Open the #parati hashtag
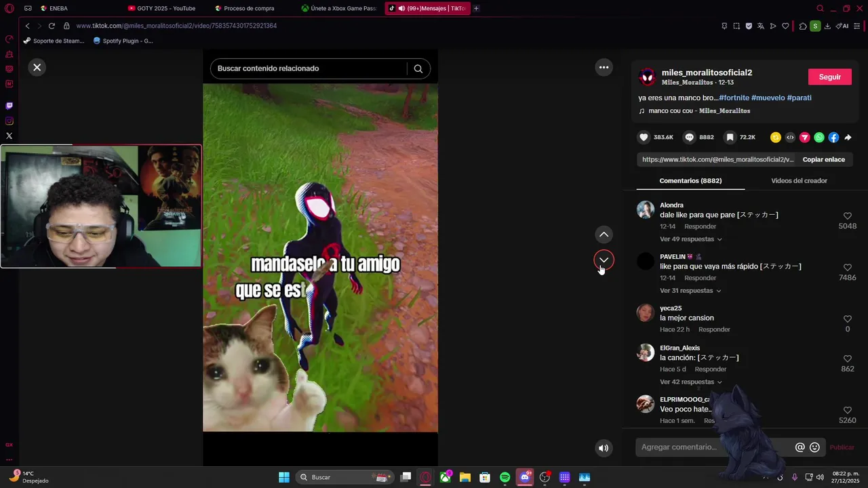Viewport: 868px width, 488px height. [800, 98]
